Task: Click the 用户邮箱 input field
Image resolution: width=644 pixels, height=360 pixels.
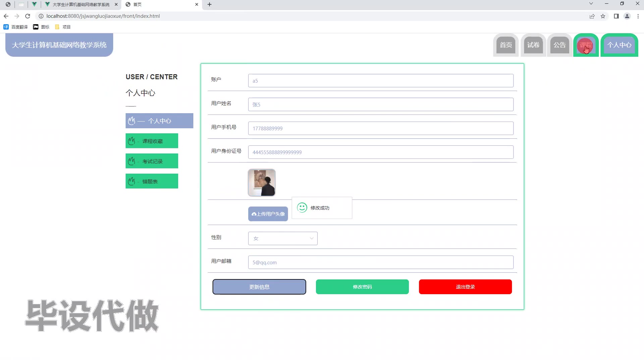Action: (x=381, y=262)
